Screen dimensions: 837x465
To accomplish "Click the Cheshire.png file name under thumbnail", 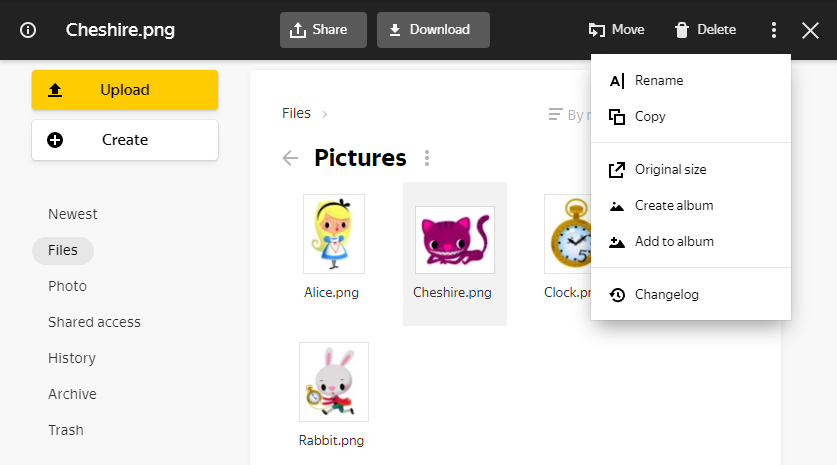I will [452, 293].
